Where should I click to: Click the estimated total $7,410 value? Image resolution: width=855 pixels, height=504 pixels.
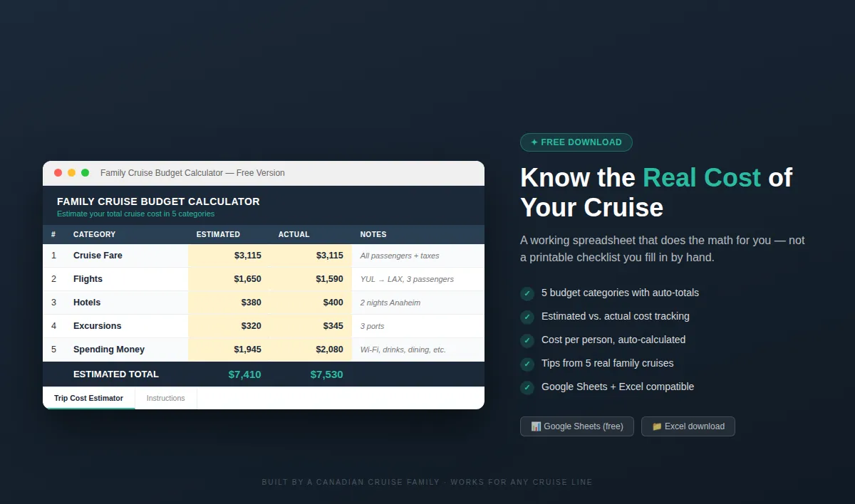[x=244, y=374]
